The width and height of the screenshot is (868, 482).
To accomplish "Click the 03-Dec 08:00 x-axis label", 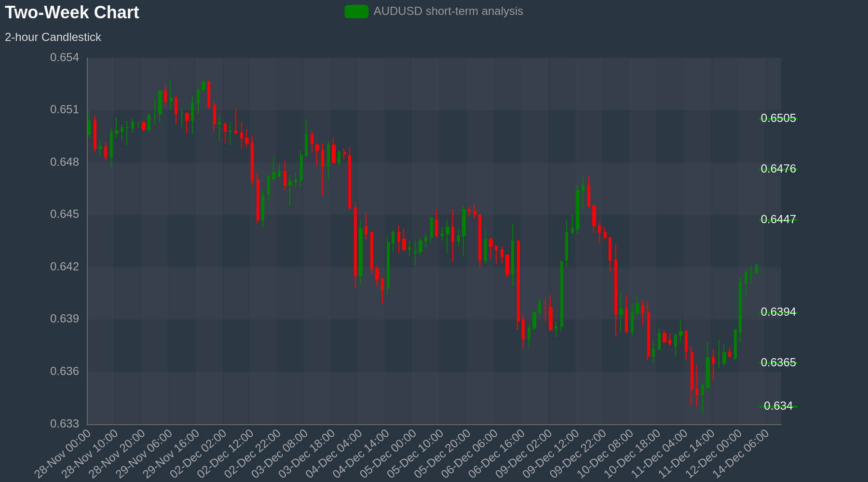I will coord(280,454).
